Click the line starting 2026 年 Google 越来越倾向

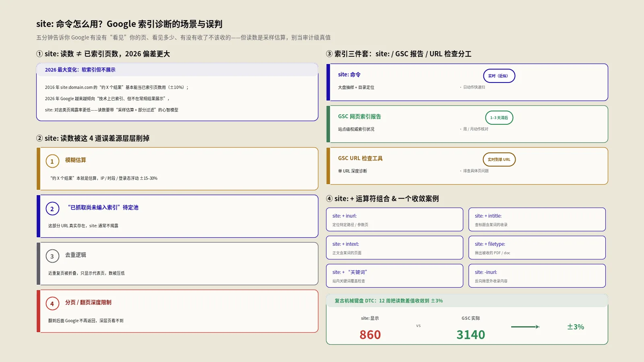pyautogui.click(x=107, y=99)
